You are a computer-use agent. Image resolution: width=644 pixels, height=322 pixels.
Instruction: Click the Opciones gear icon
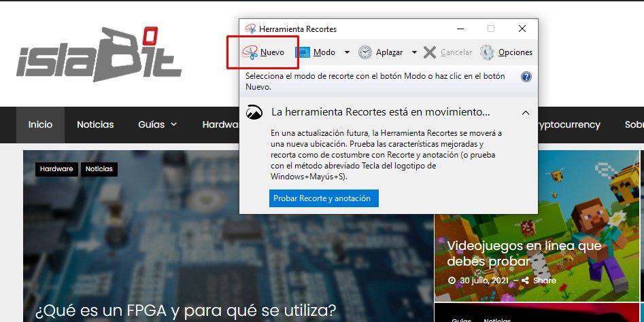[486, 52]
